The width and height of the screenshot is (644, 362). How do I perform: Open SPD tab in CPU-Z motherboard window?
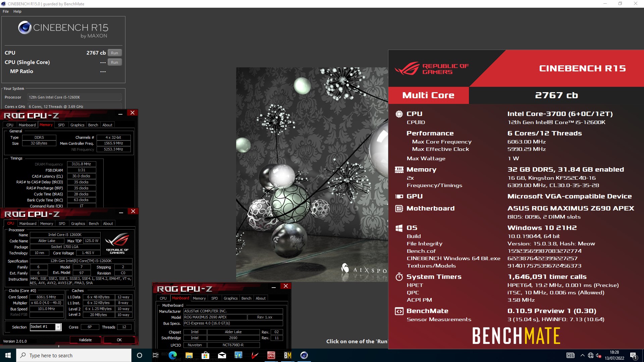pyautogui.click(x=215, y=298)
